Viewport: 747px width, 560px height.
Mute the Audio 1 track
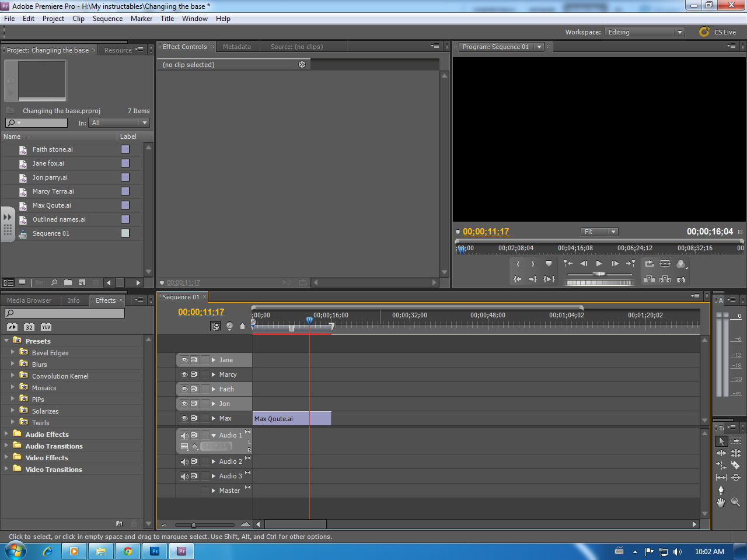click(184, 435)
